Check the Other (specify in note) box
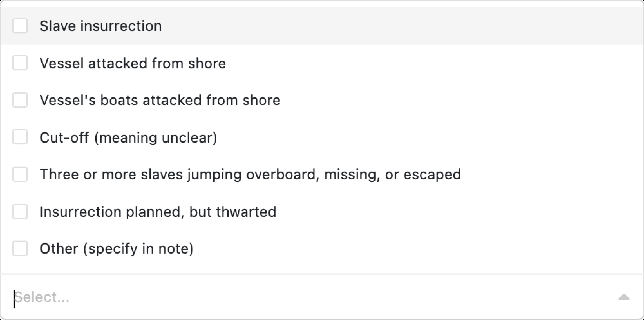The width and height of the screenshot is (644, 320). point(20,248)
